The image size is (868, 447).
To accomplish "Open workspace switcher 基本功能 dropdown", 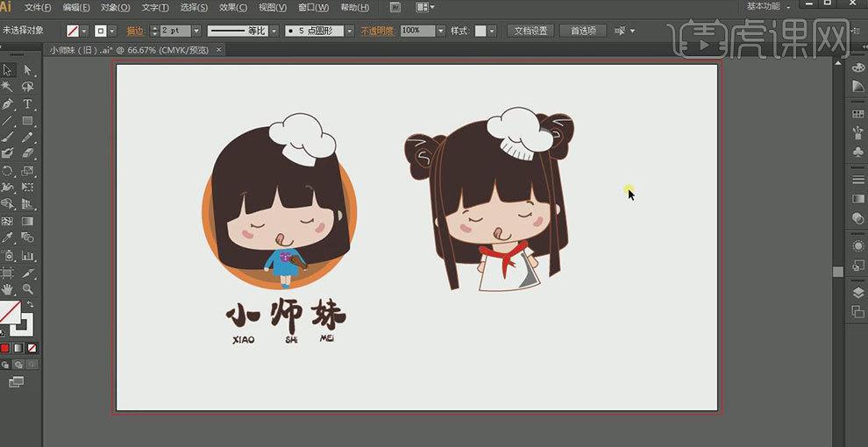I will coord(767,7).
